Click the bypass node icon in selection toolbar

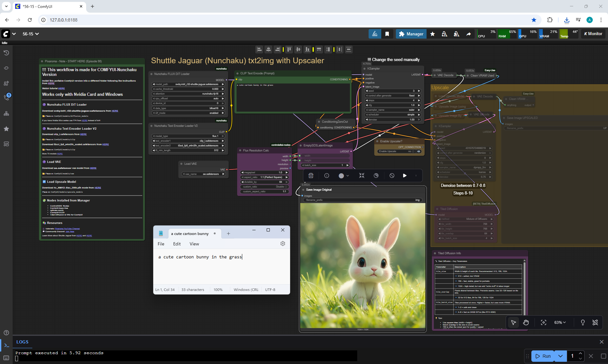pyautogui.click(x=392, y=176)
